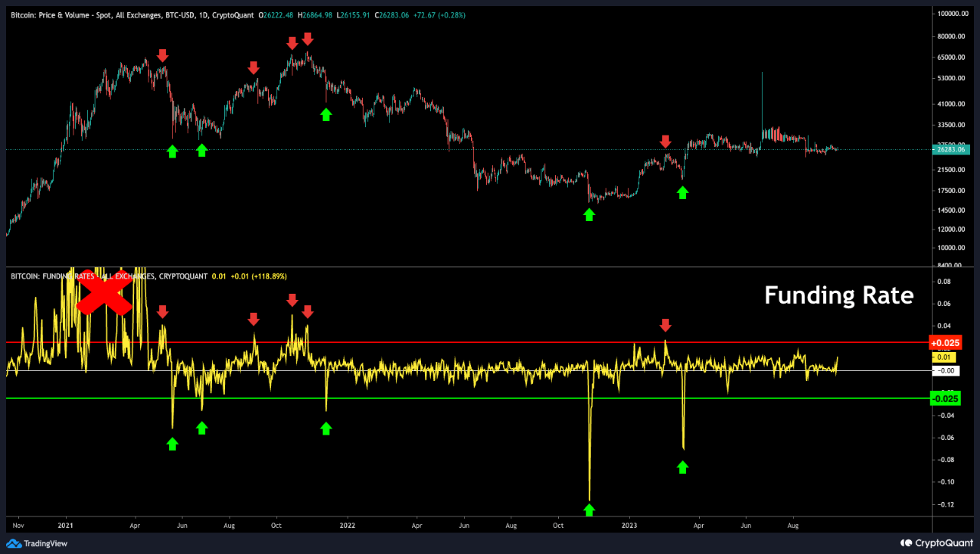This screenshot has height=554, width=980.
Task: Click the Funding Rate text annotation
Action: pos(838,295)
